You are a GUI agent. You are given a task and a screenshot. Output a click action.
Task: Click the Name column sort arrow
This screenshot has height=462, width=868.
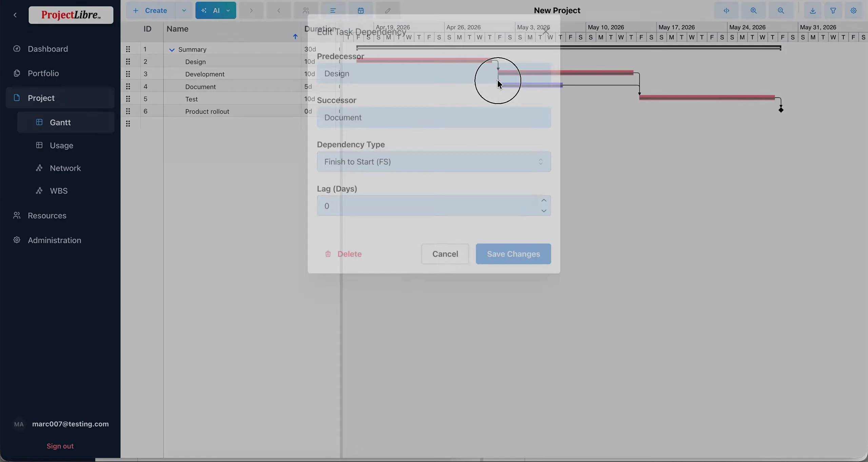coord(295,37)
